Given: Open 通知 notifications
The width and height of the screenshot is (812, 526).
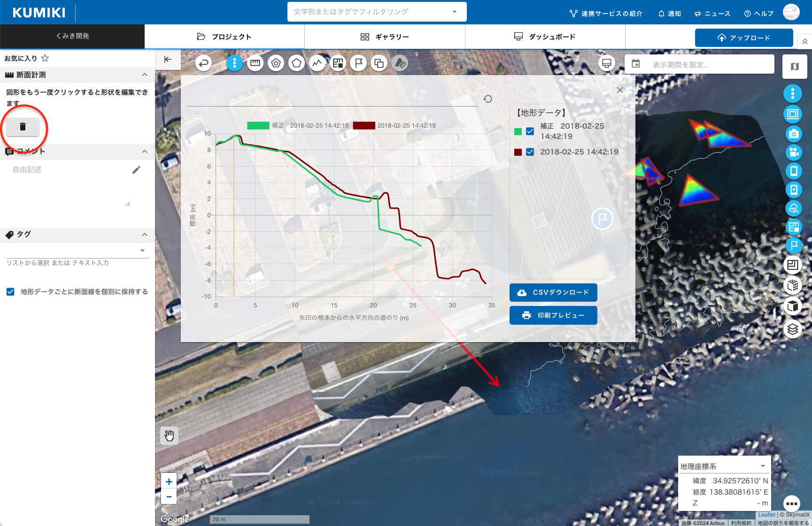Looking at the screenshot, I should click(670, 14).
